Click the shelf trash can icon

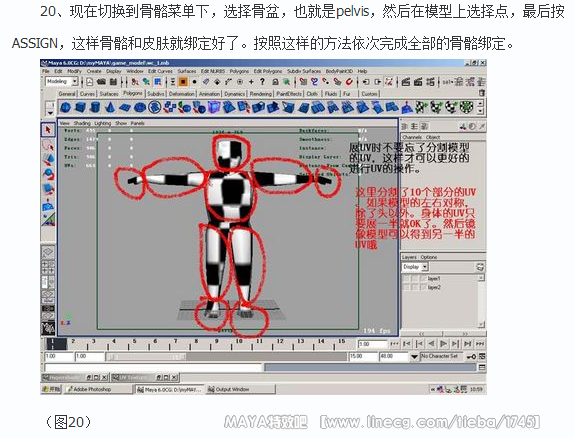coord(482,93)
